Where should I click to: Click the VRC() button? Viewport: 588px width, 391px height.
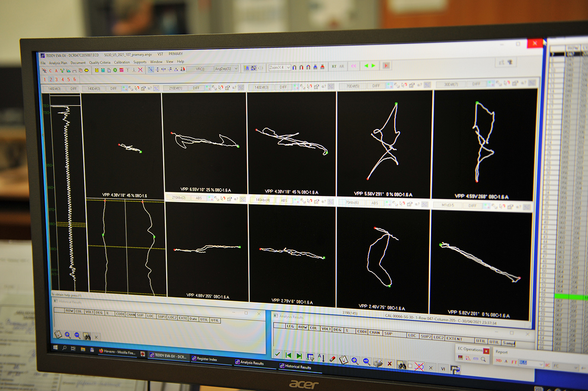tap(200, 69)
